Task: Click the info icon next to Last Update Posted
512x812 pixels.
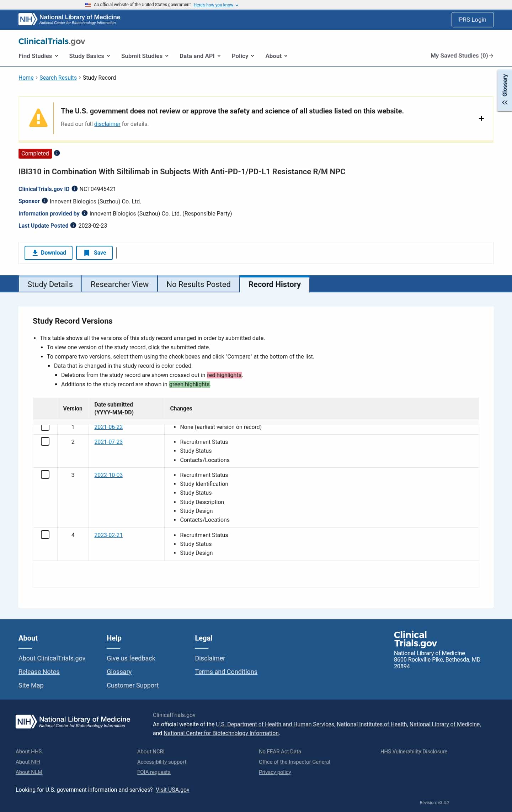Action: [73, 225]
